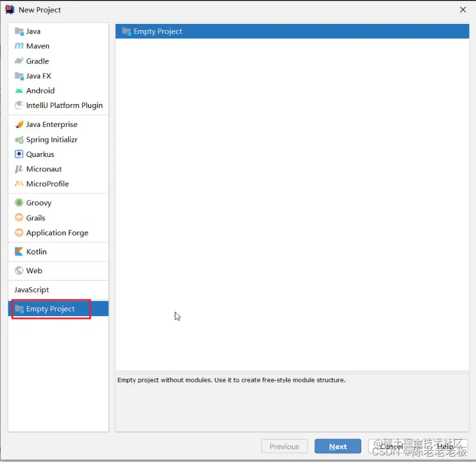
Task: Click the Empty project description text
Action: pyautogui.click(x=232, y=380)
